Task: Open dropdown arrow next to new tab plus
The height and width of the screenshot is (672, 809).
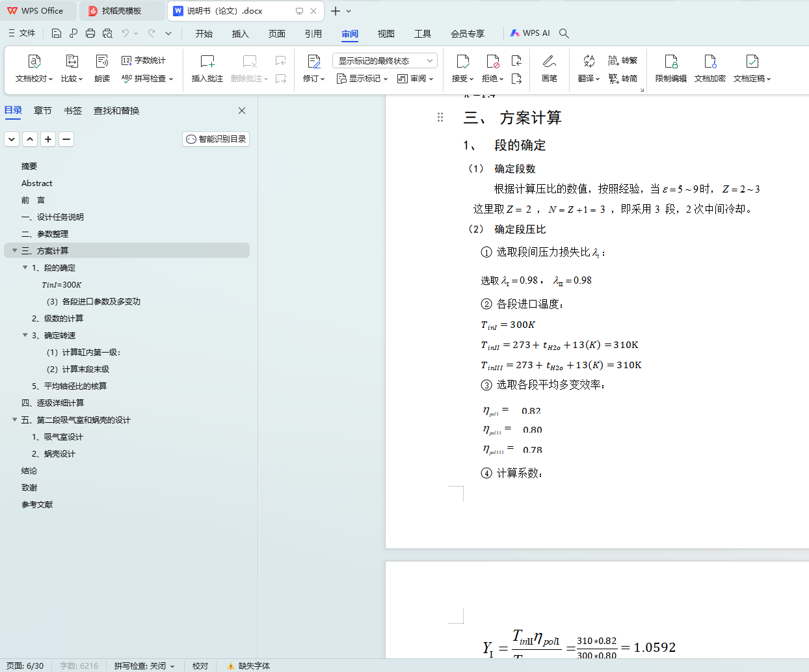Action: click(x=349, y=11)
